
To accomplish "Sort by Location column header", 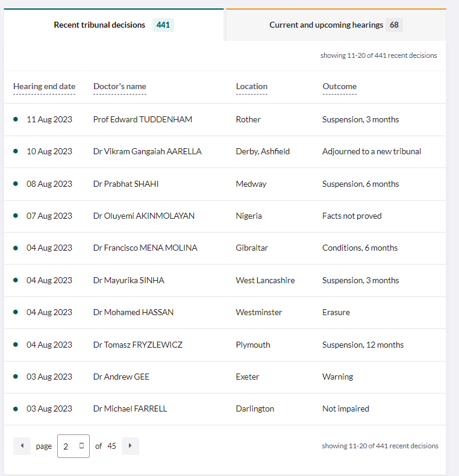I will tap(251, 87).
